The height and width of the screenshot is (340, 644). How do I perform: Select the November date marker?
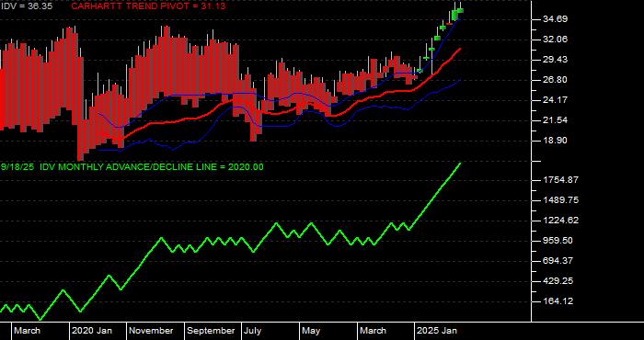point(152,331)
